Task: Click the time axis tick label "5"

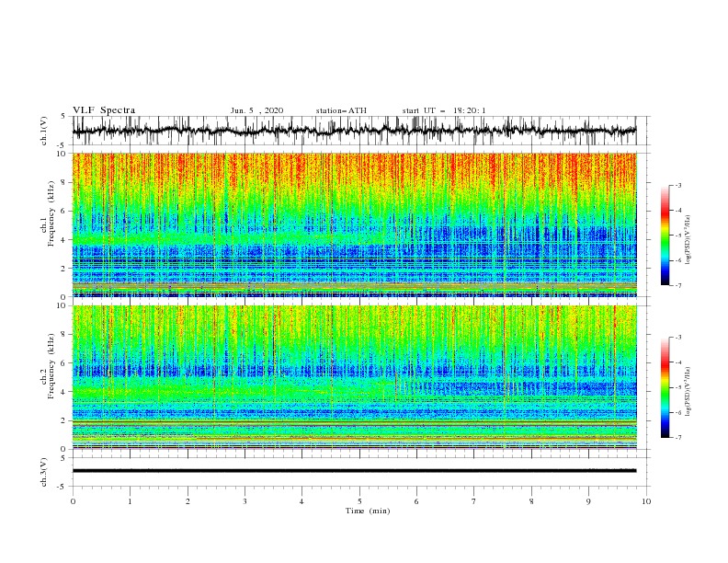Action: 359,501
